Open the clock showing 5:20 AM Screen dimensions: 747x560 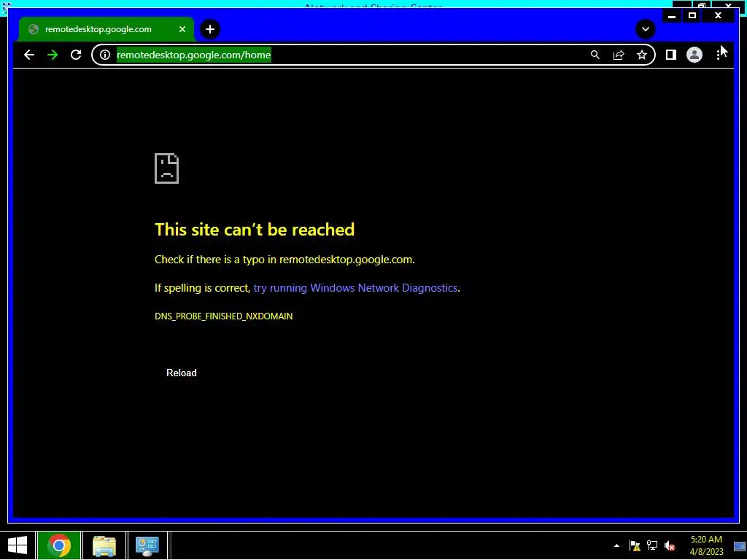point(706,545)
